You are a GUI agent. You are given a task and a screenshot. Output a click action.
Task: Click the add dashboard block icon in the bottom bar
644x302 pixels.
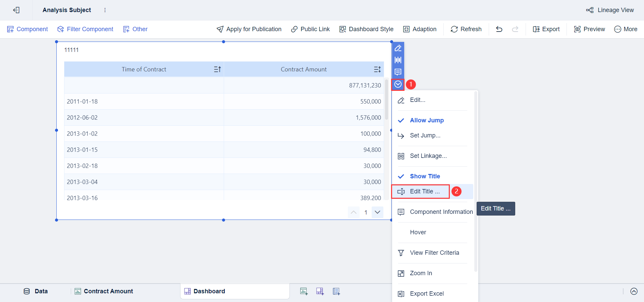click(320, 291)
